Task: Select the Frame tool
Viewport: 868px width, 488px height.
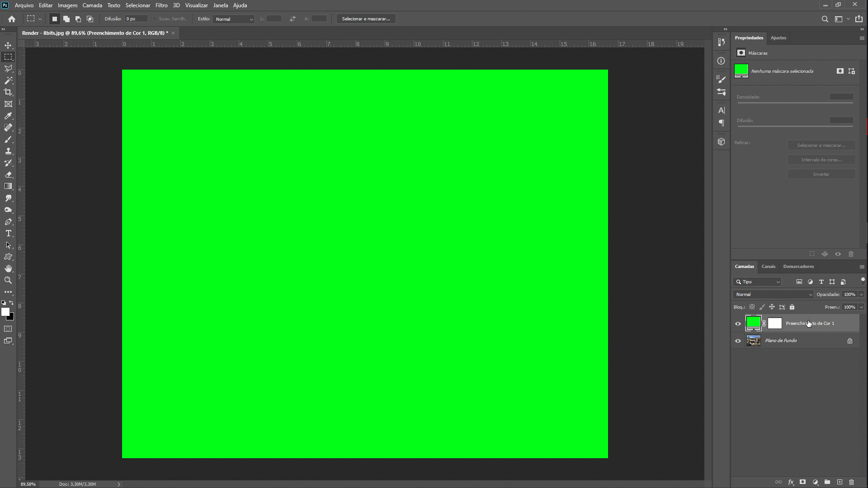Action: pyautogui.click(x=8, y=104)
